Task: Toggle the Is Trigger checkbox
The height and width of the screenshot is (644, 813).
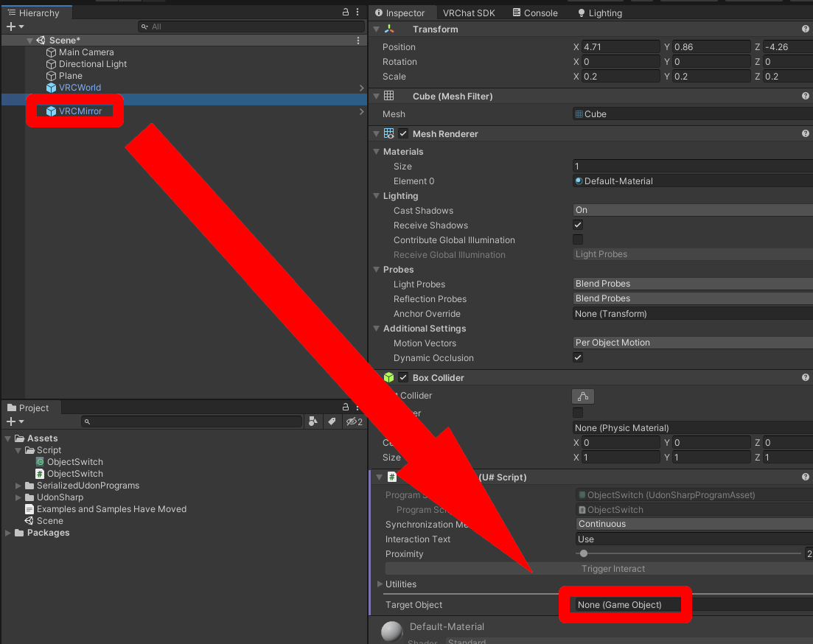Action: [x=578, y=413]
